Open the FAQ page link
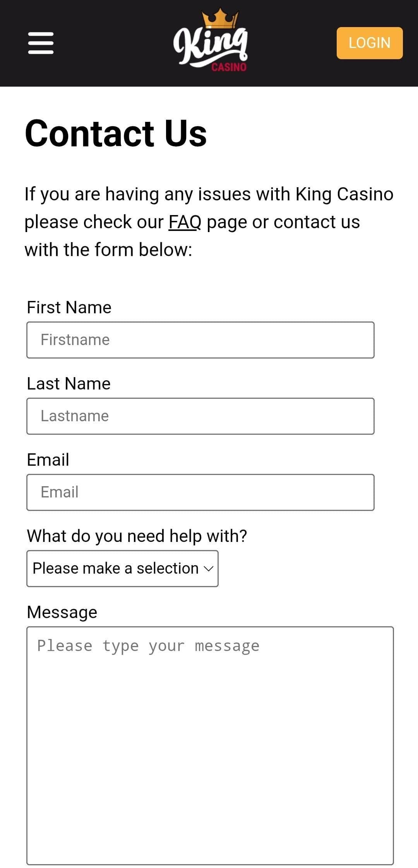This screenshot has height=868, width=418. tap(185, 222)
